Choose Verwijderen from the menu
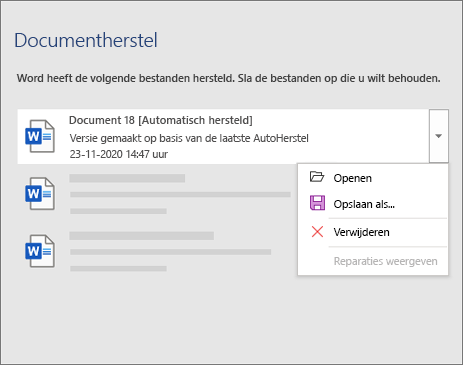This screenshot has width=463, height=365. (373, 232)
